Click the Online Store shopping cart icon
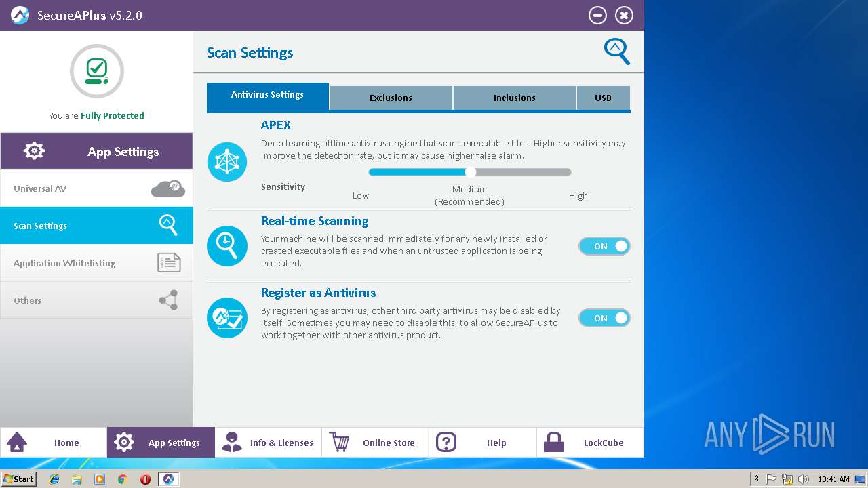The height and width of the screenshot is (488, 868). coord(340,442)
